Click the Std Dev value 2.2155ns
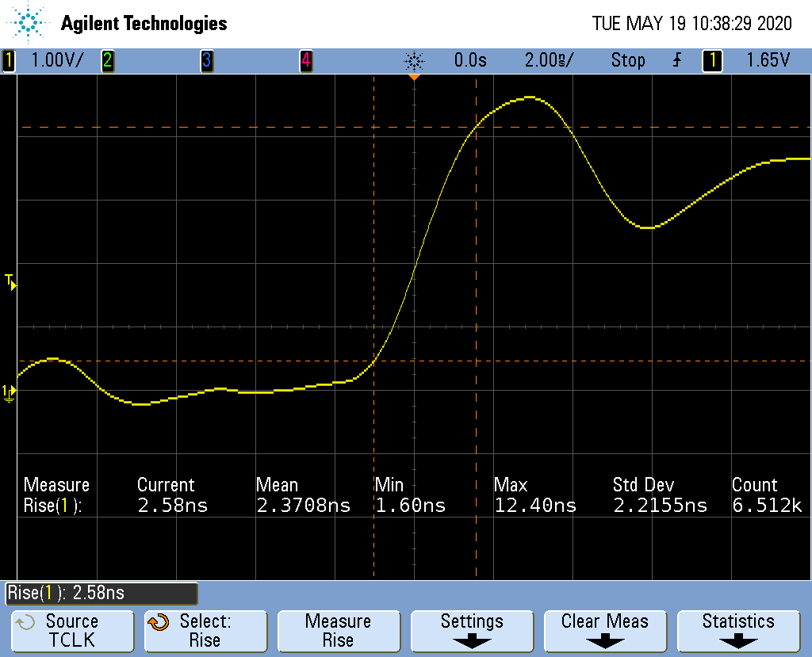Viewport: 812px width, 657px height. [x=661, y=506]
